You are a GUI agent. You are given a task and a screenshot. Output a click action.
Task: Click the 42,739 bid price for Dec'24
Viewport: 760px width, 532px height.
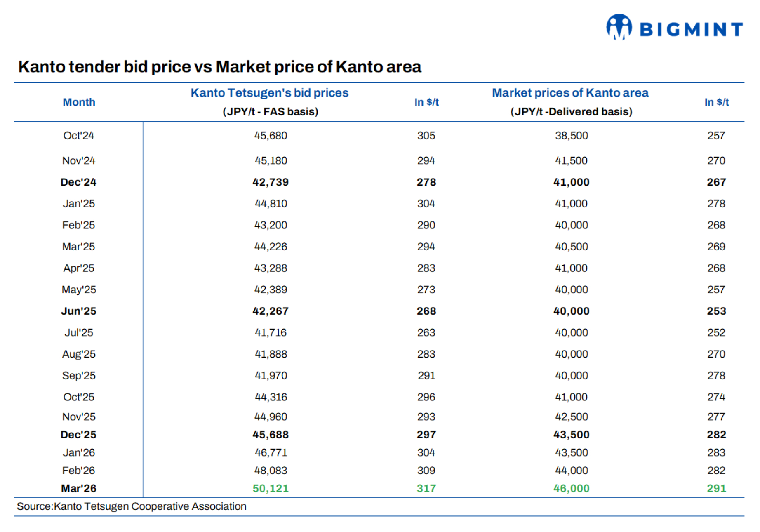[271, 182]
